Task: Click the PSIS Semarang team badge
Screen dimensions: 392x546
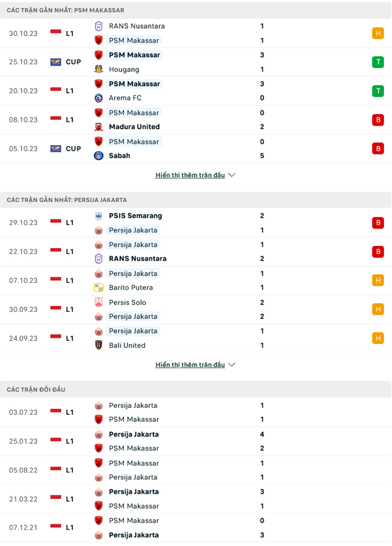Action: pyautogui.click(x=97, y=215)
